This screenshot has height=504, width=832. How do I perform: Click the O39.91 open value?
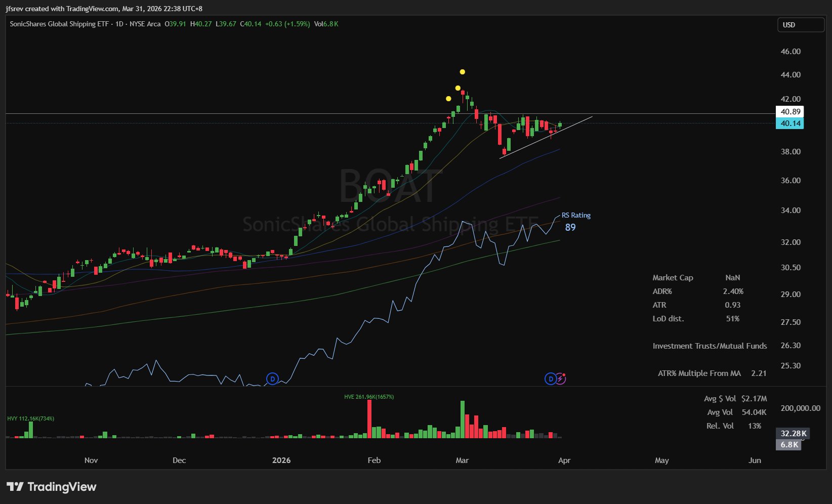(x=176, y=24)
